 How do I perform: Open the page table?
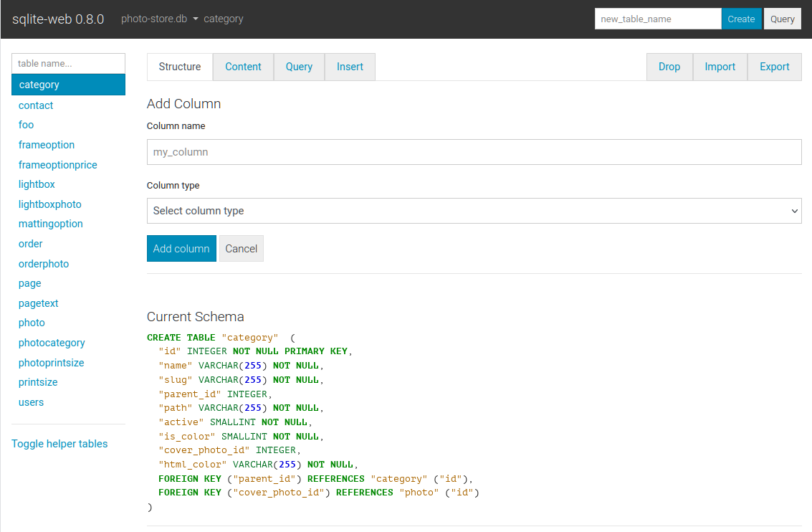tap(29, 284)
